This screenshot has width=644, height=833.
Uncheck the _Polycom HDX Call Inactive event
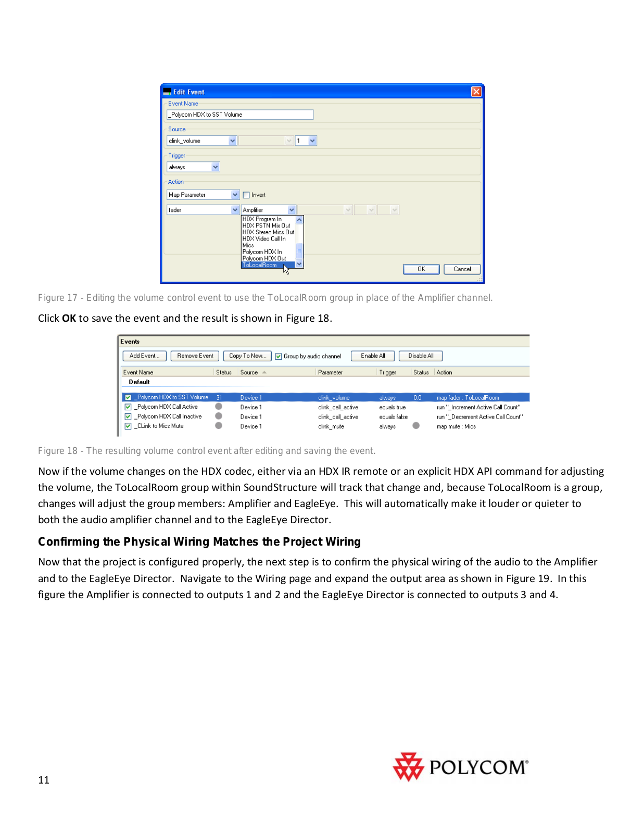click(x=128, y=416)
